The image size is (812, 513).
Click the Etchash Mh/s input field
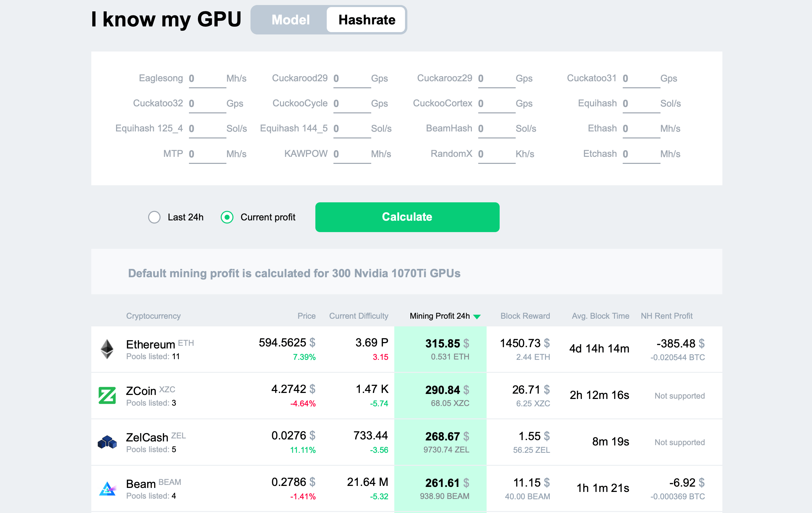[x=637, y=153]
